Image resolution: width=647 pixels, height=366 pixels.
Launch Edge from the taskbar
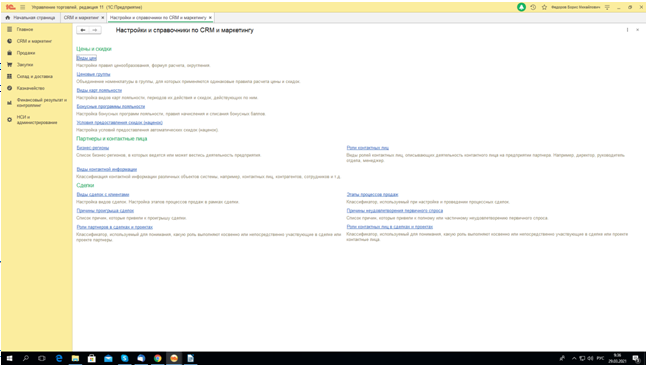[59, 358]
